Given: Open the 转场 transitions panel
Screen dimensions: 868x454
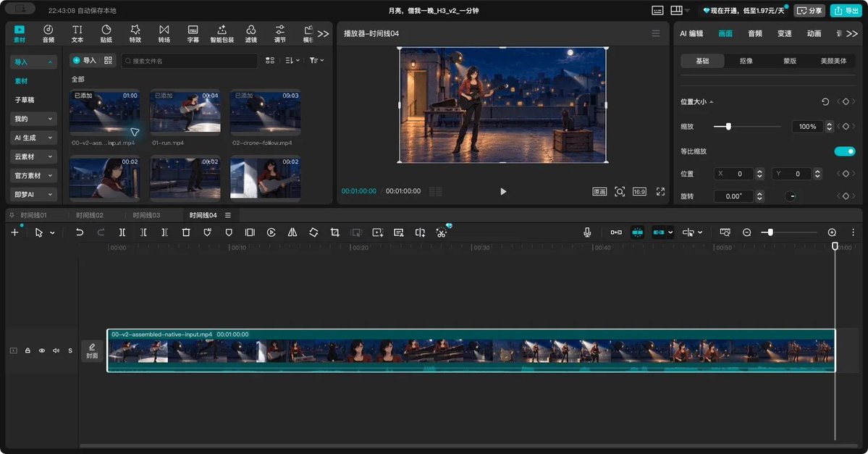Looking at the screenshot, I should [x=164, y=33].
